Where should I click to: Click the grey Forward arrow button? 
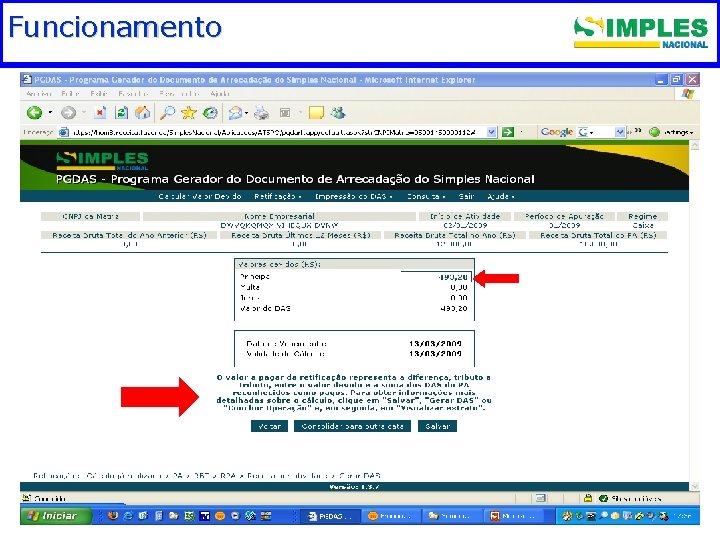pos(68,112)
